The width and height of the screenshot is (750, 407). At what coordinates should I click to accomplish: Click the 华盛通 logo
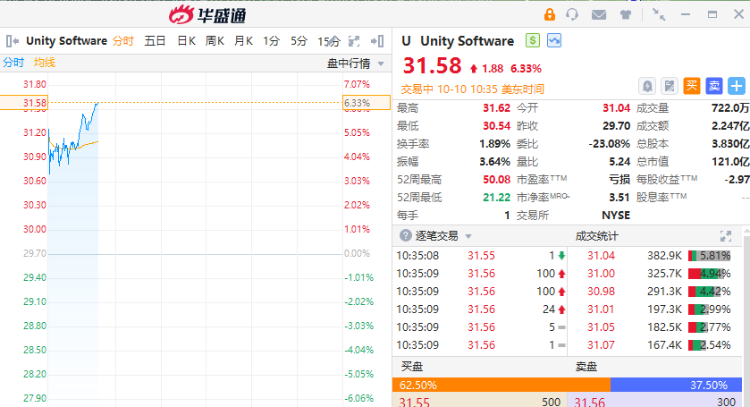(x=208, y=14)
